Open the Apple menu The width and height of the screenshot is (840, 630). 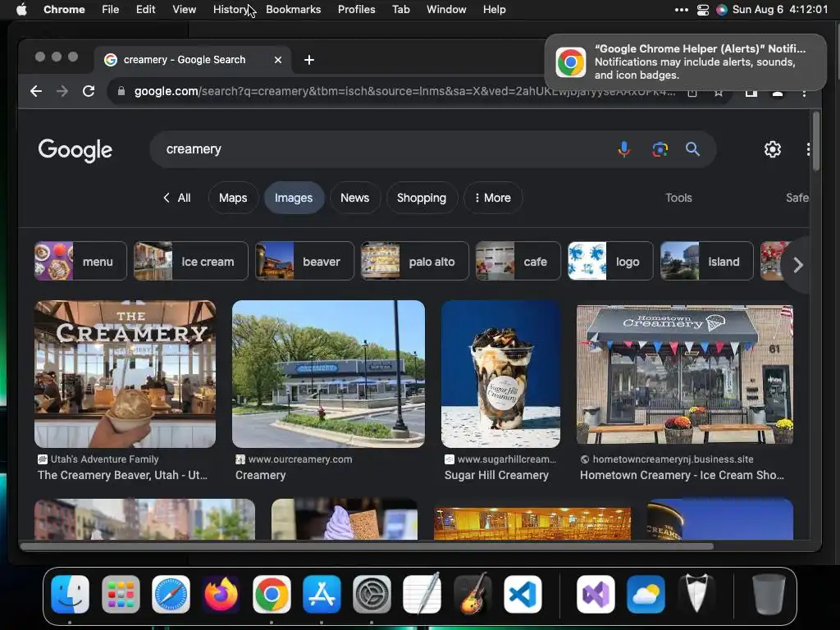click(21, 9)
